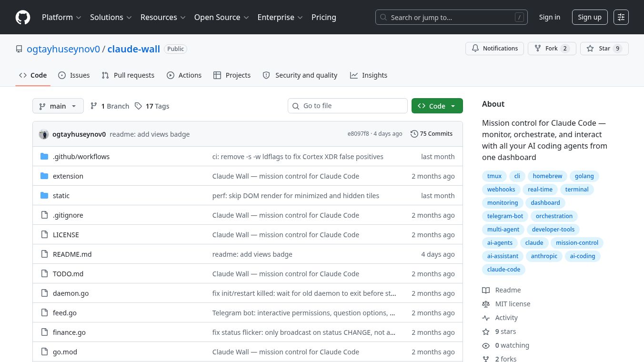The height and width of the screenshot is (362, 644).
Task: Open commit message 'perf: skip DOM render'
Action: (296, 196)
